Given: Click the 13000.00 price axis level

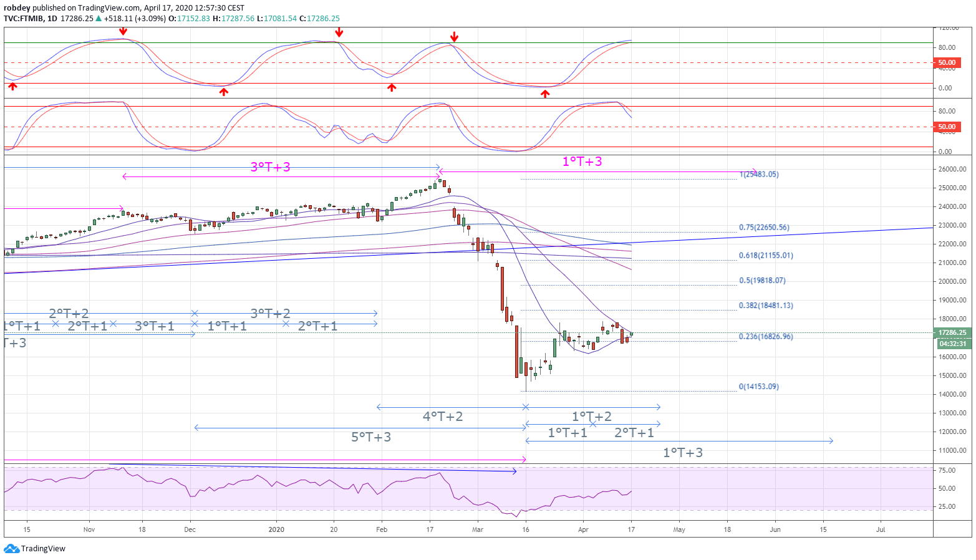Looking at the screenshot, I should click(x=953, y=413).
